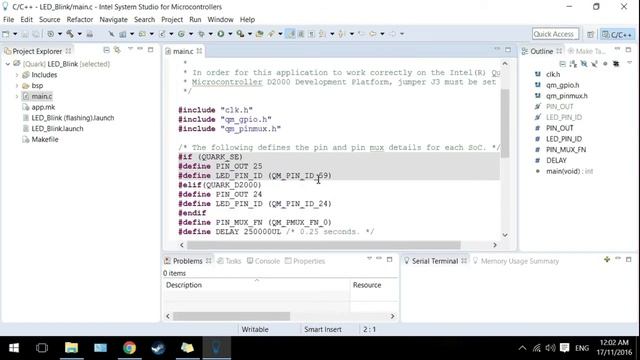The width and height of the screenshot is (640, 360).
Task: Open the Run button dropdown arrow
Action: tap(230, 34)
